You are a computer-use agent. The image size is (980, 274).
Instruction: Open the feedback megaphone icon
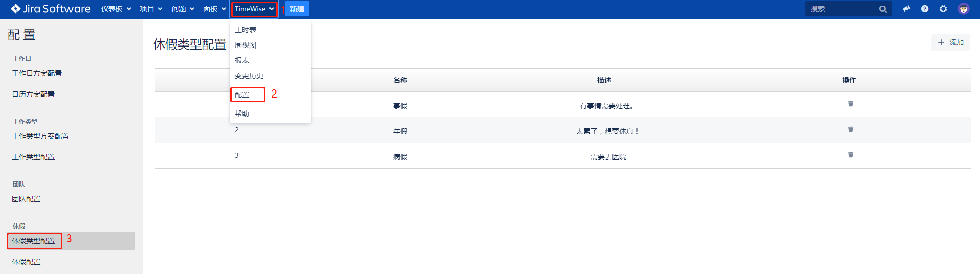coord(906,9)
